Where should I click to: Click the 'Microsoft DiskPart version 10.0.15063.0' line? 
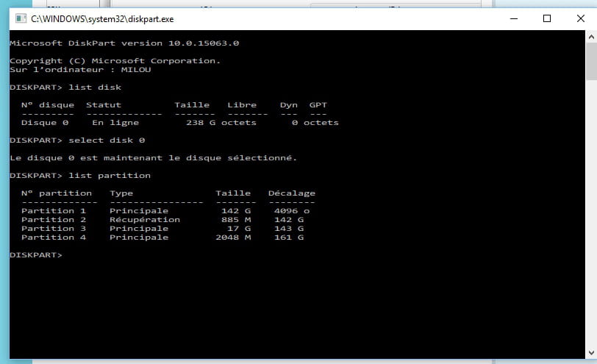click(x=124, y=43)
